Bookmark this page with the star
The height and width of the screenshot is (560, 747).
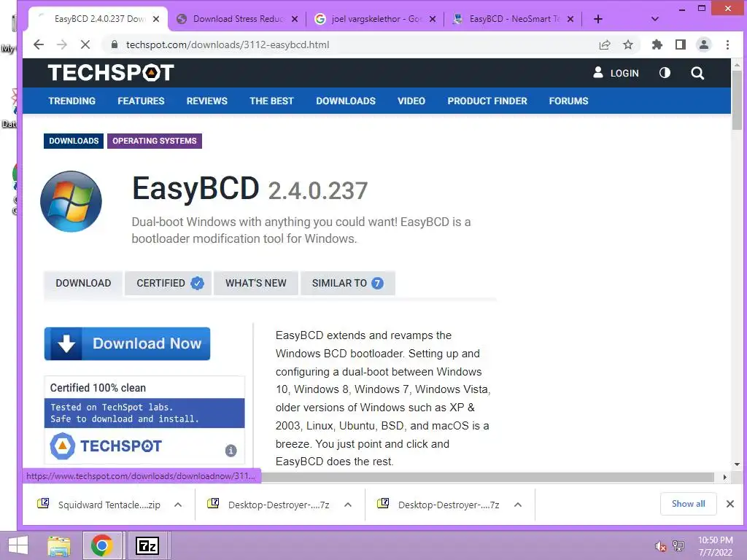pyautogui.click(x=628, y=44)
